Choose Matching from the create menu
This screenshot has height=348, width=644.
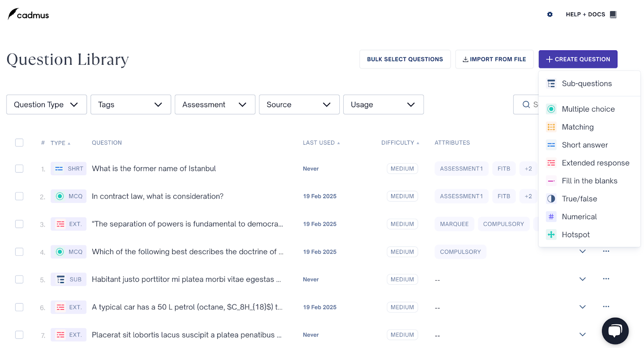(589, 127)
